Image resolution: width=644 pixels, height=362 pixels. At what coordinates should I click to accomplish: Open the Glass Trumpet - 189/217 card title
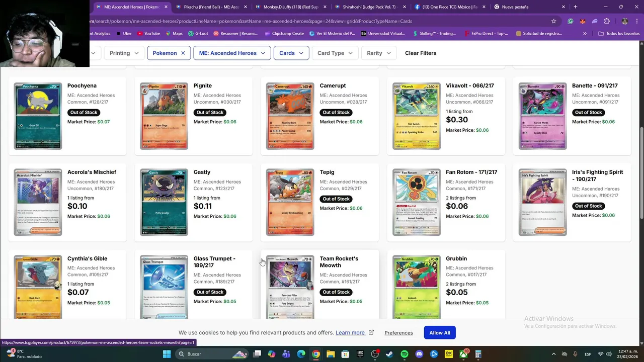click(x=214, y=262)
